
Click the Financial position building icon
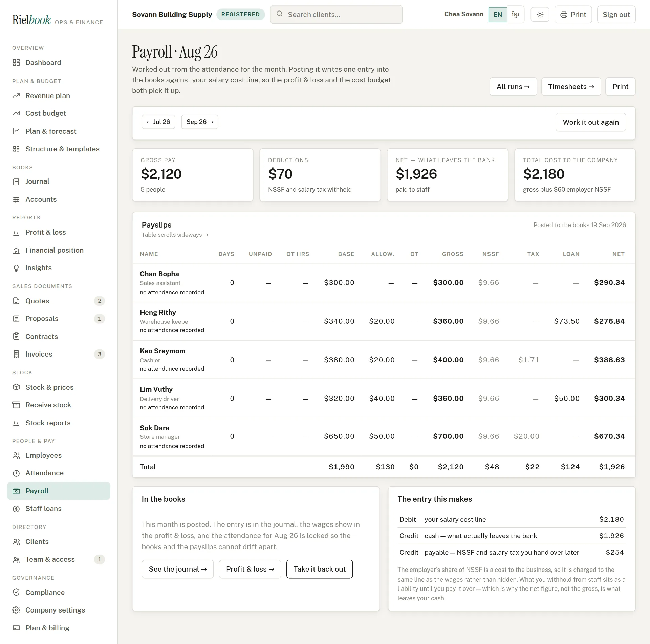16,251
